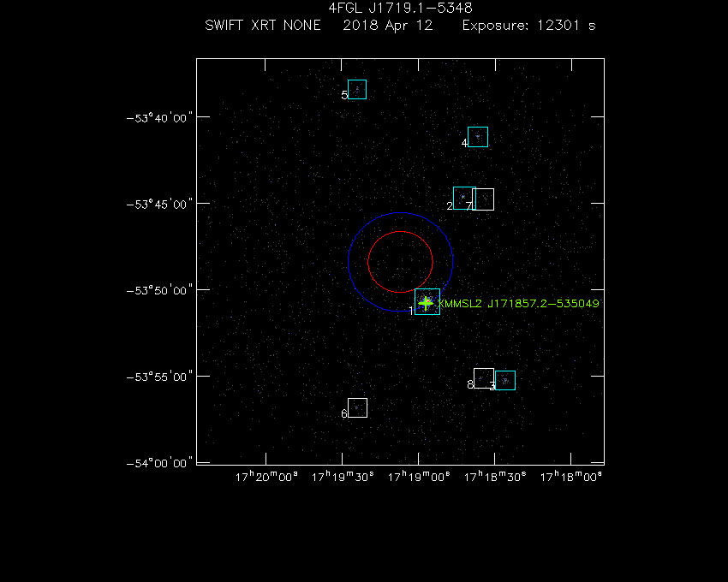Click the -54°00'00" declination axis label
728x582 pixels.
(x=159, y=463)
